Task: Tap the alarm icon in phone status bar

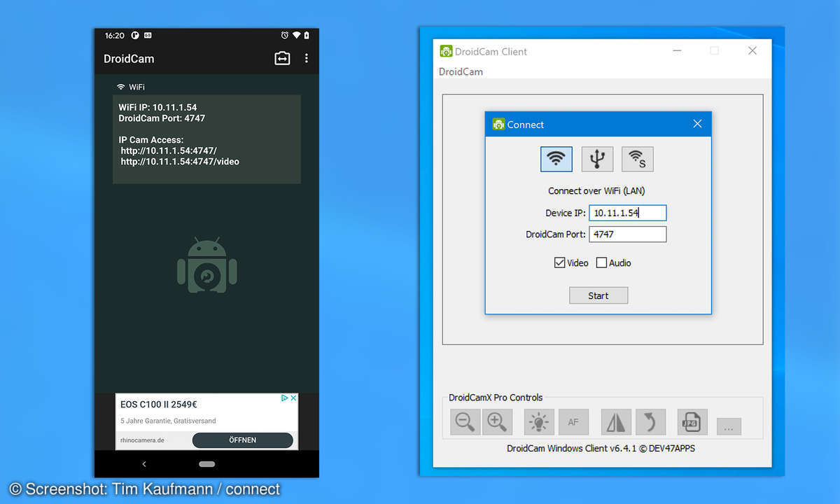Action: pos(284,35)
